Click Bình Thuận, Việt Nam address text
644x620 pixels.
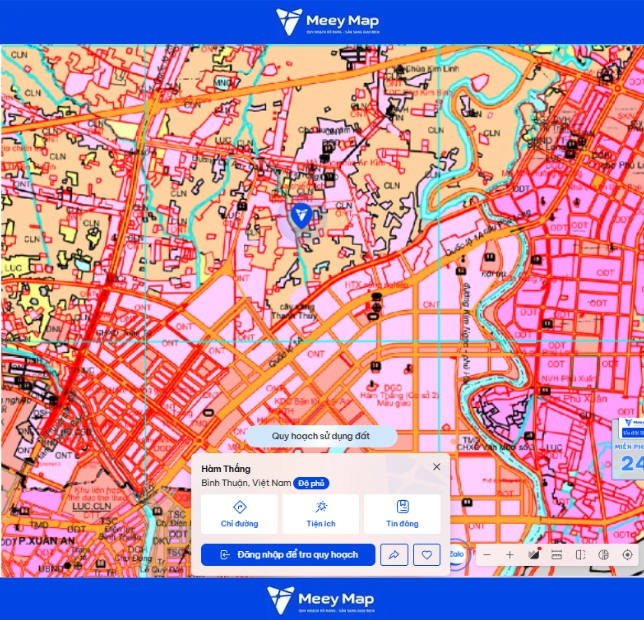click(246, 483)
